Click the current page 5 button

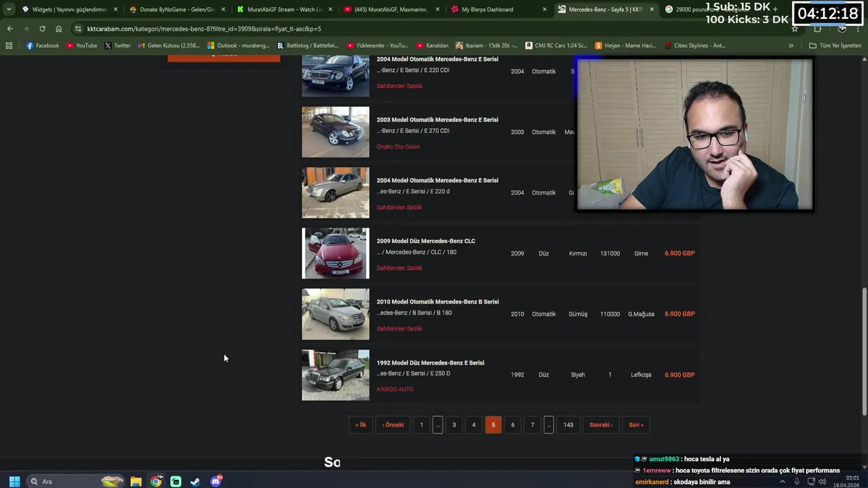493,425
